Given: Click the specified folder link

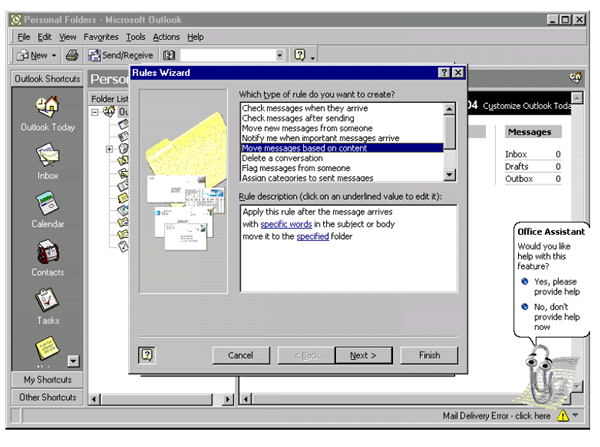Looking at the screenshot, I should coord(313,236).
